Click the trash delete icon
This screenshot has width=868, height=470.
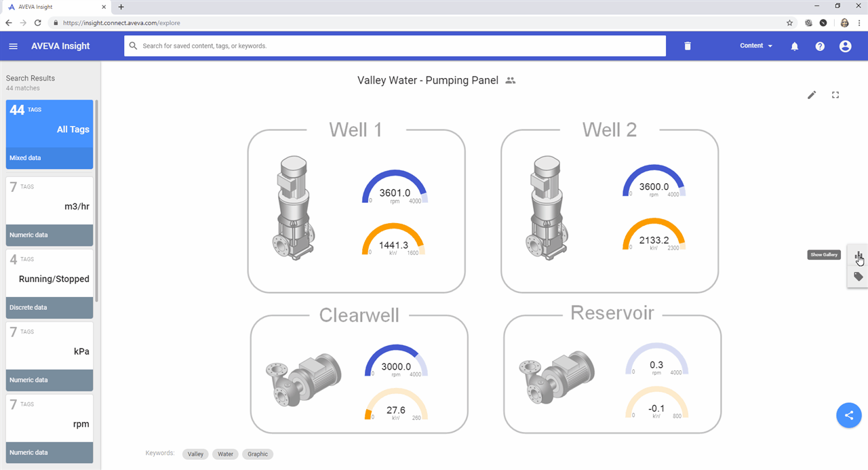coord(687,46)
